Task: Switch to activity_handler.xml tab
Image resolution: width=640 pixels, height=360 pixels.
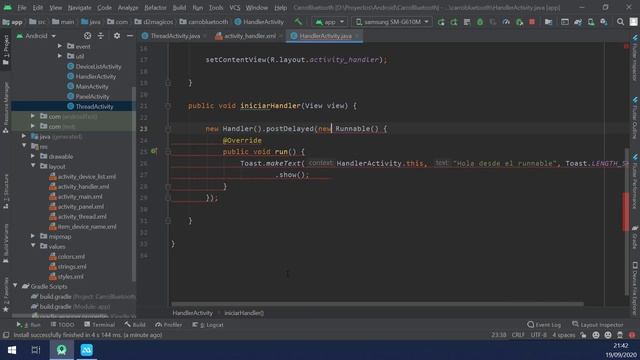Action: point(249,36)
